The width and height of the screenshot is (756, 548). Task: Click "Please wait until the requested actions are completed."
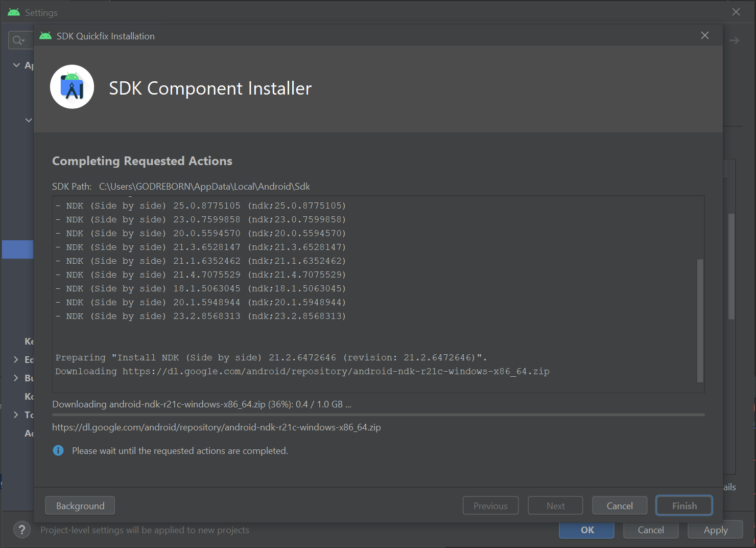[x=180, y=451]
